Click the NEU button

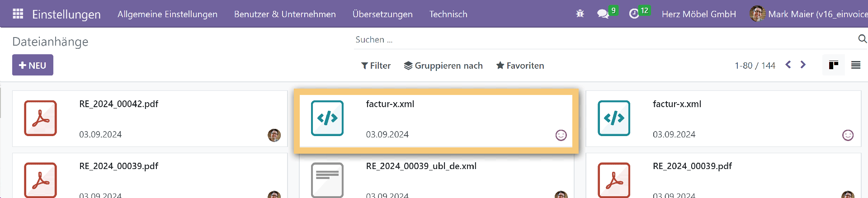click(x=33, y=65)
